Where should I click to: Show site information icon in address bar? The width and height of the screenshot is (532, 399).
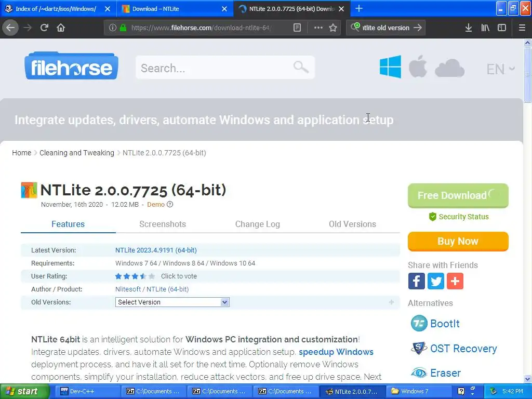pyautogui.click(x=112, y=28)
